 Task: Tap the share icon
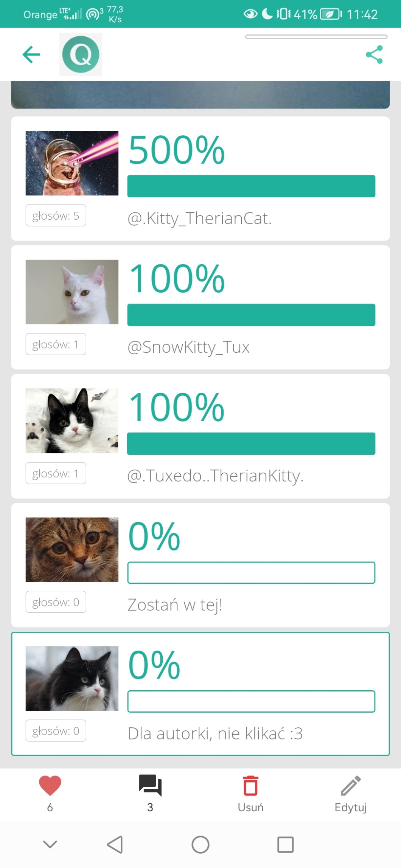pos(374,54)
